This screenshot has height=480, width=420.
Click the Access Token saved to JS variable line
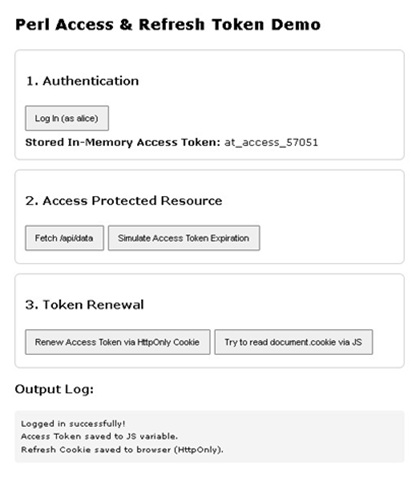coord(99,436)
